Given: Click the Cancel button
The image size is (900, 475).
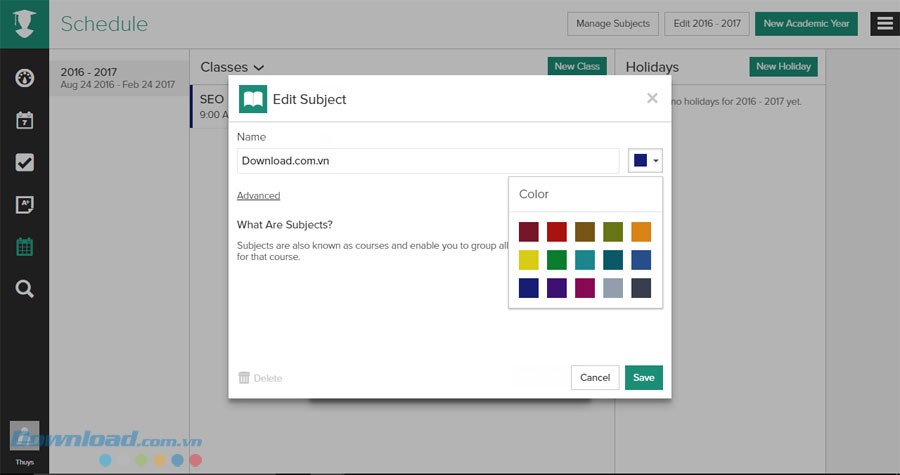Looking at the screenshot, I should click(595, 377).
